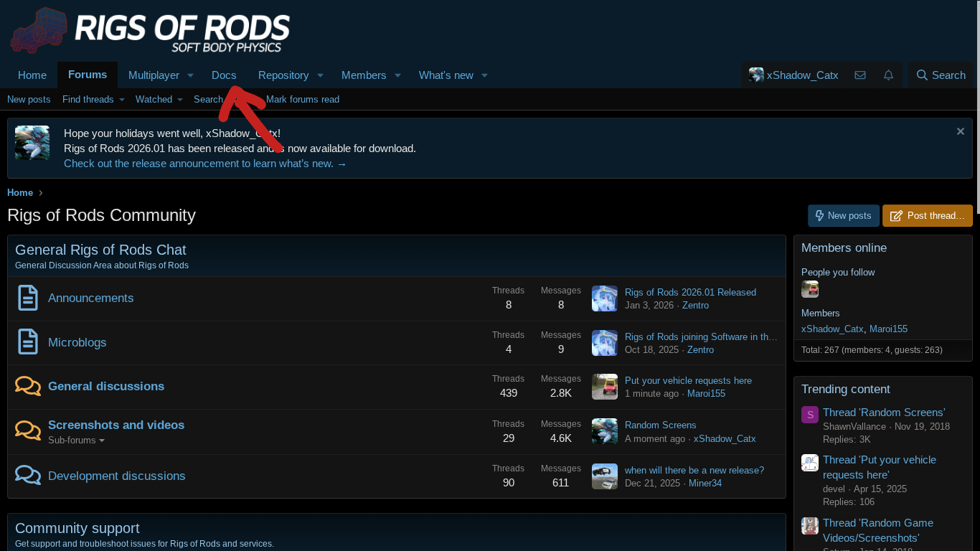980x551 pixels.
Task: Open the alerts bell icon
Action: point(888,75)
